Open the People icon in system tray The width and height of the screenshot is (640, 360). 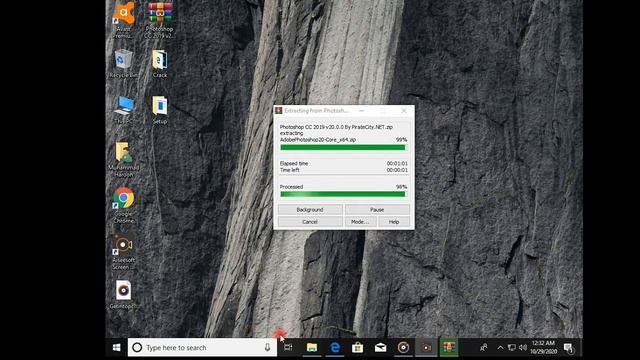point(484,347)
